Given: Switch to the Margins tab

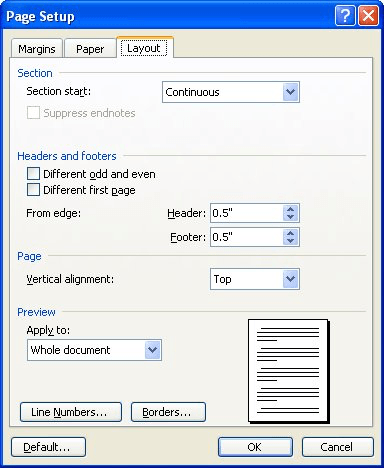Looking at the screenshot, I should click(x=37, y=49).
